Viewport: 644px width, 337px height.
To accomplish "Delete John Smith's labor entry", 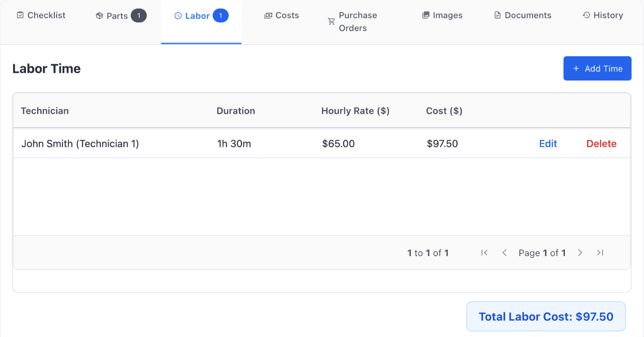I will tap(601, 144).
